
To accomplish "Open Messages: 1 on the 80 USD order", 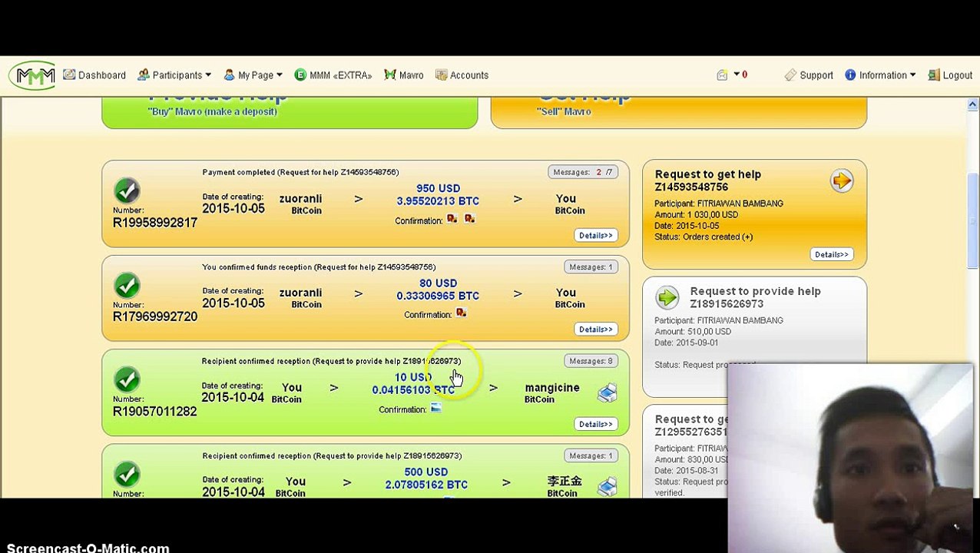I will pyautogui.click(x=591, y=267).
